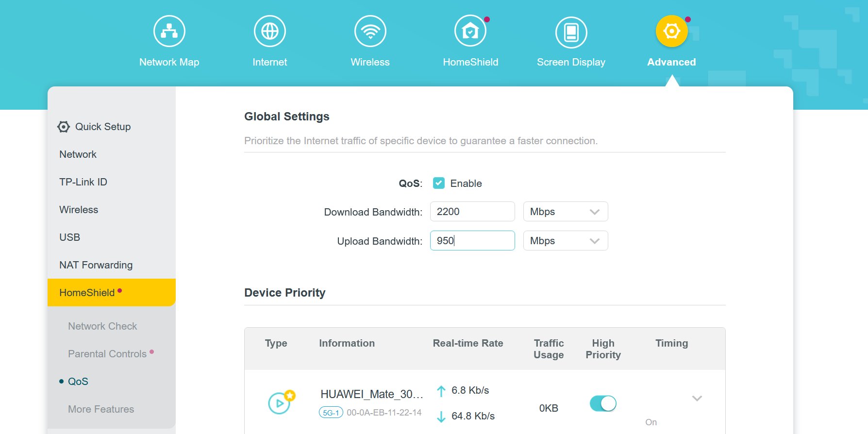The image size is (868, 434).
Task: Go to Network Check submenu
Action: point(102,326)
